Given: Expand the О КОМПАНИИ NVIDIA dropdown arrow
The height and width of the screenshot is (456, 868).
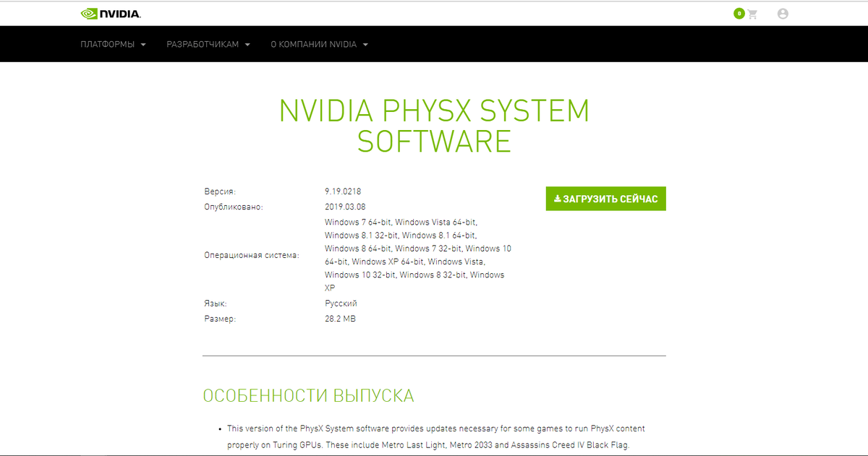Looking at the screenshot, I should pos(365,45).
